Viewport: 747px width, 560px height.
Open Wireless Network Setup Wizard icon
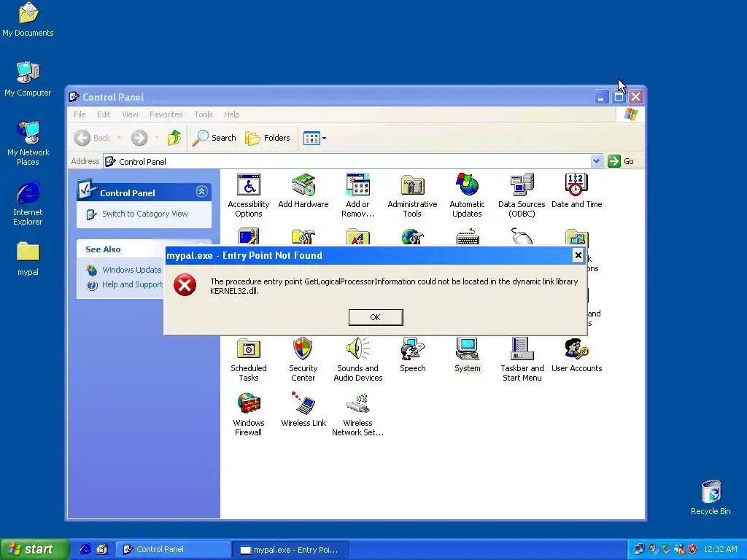click(x=357, y=414)
